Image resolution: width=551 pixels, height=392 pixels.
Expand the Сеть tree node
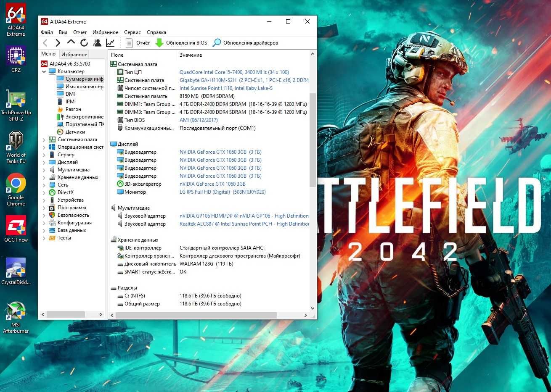(x=44, y=185)
